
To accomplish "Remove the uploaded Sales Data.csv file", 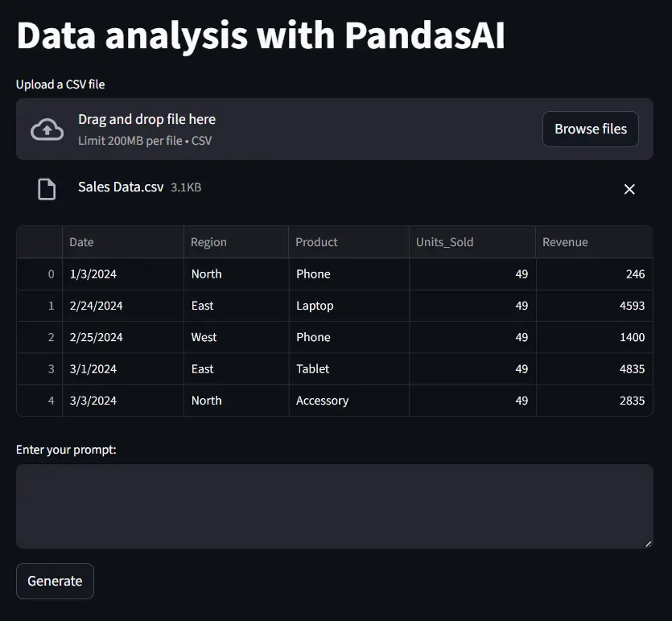I will 629,189.
